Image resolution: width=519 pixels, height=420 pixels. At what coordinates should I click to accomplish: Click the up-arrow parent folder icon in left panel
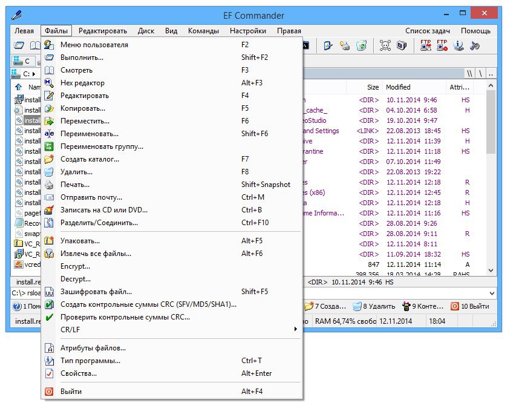[x=19, y=87]
